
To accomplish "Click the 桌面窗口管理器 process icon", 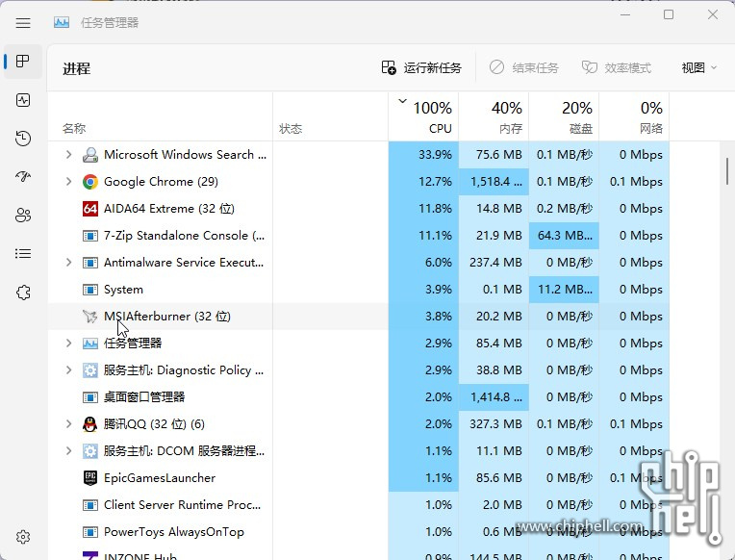I will [x=90, y=397].
